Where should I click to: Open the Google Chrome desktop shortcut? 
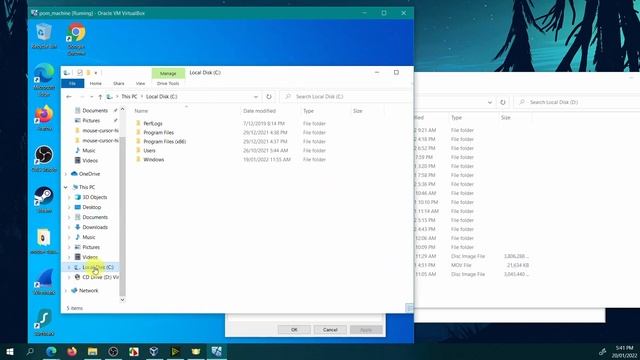[76, 39]
